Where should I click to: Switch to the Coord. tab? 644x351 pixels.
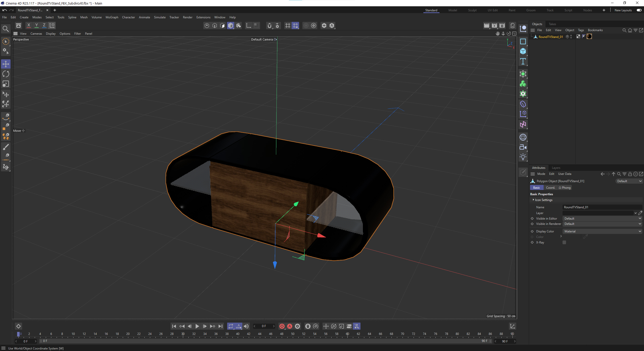coord(550,188)
